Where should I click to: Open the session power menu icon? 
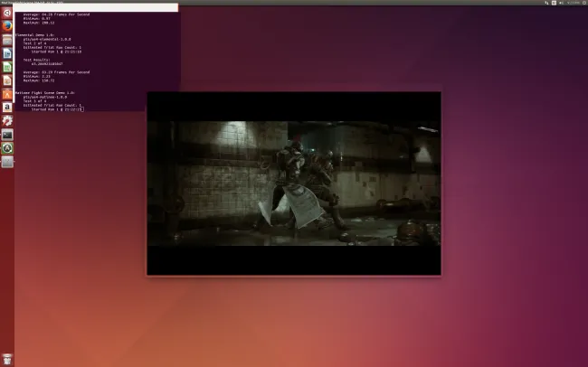point(584,3)
